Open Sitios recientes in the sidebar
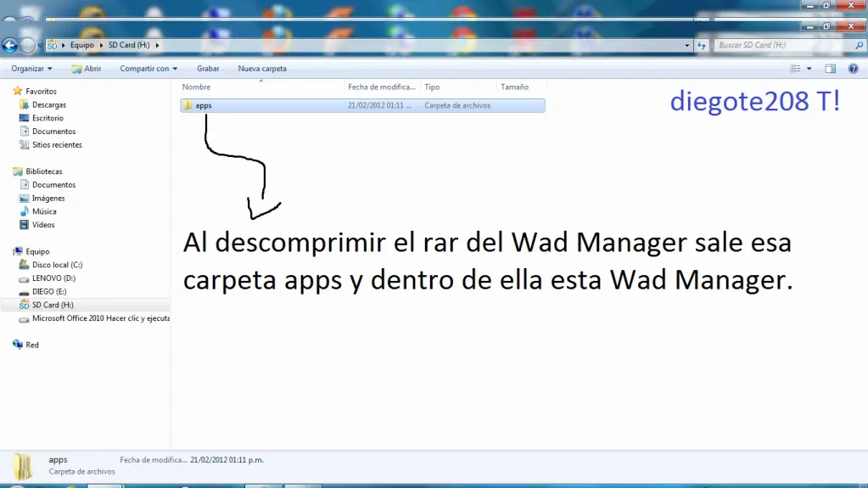The image size is (868, 488). [x=57, y=144]
